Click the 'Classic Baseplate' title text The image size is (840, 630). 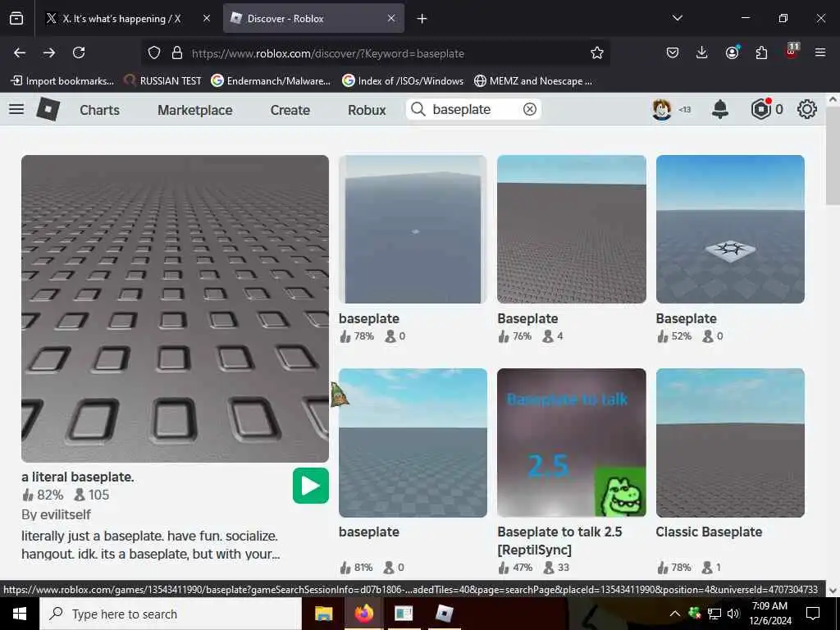pyautogui.click(x=709, y=532)
